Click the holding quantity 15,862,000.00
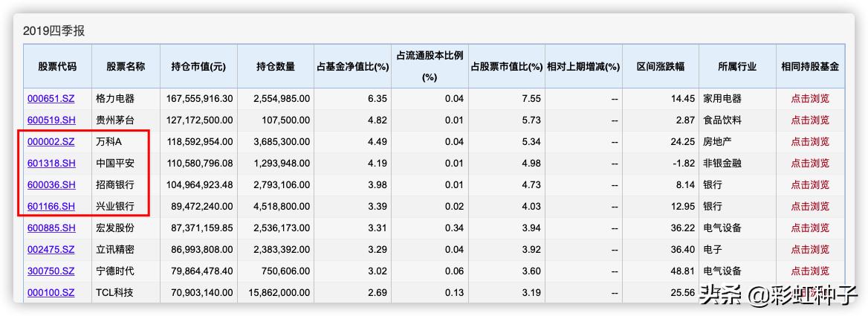This screenshot has height=316, width=868. pos(279,293)
